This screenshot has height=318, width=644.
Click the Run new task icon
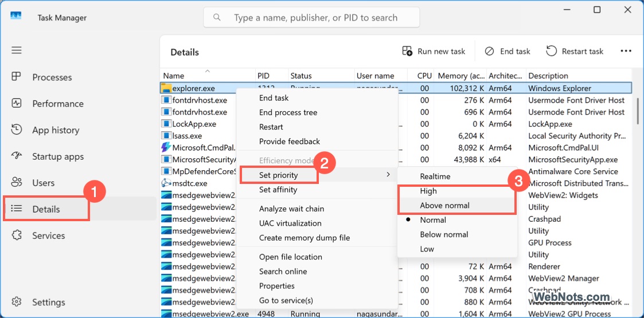(407, 51)
